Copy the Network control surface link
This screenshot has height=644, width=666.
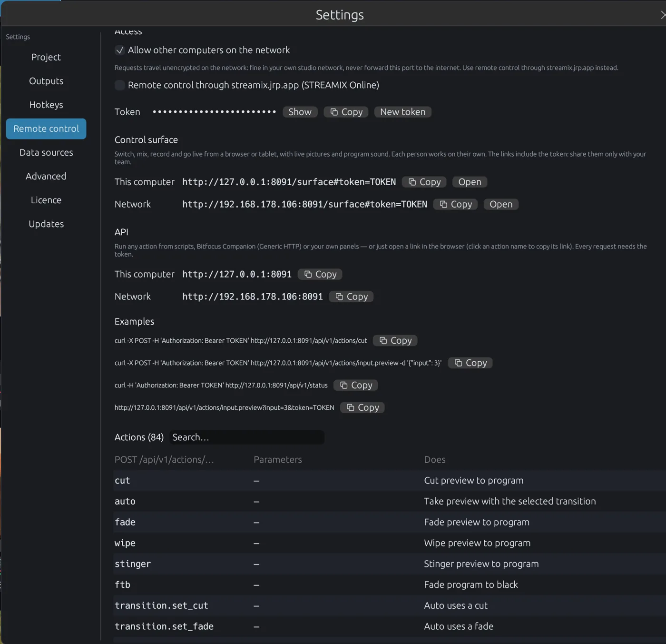(455, 204)
